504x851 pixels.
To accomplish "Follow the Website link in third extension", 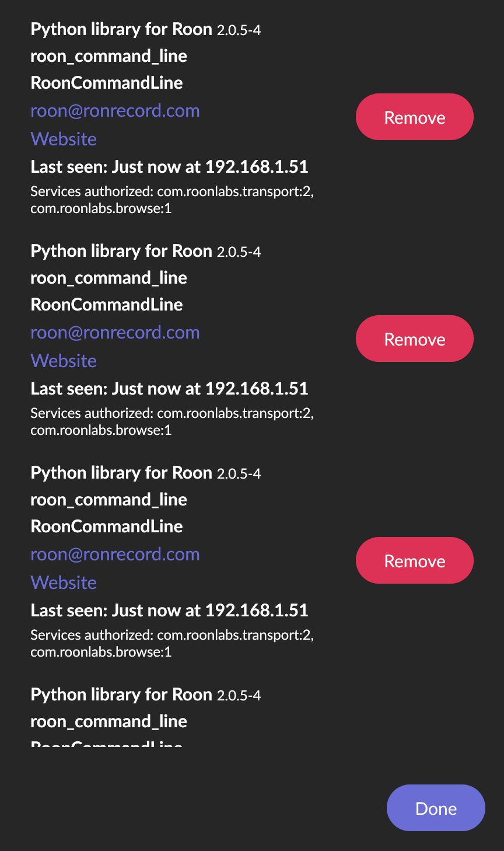I will coord(64,583).
